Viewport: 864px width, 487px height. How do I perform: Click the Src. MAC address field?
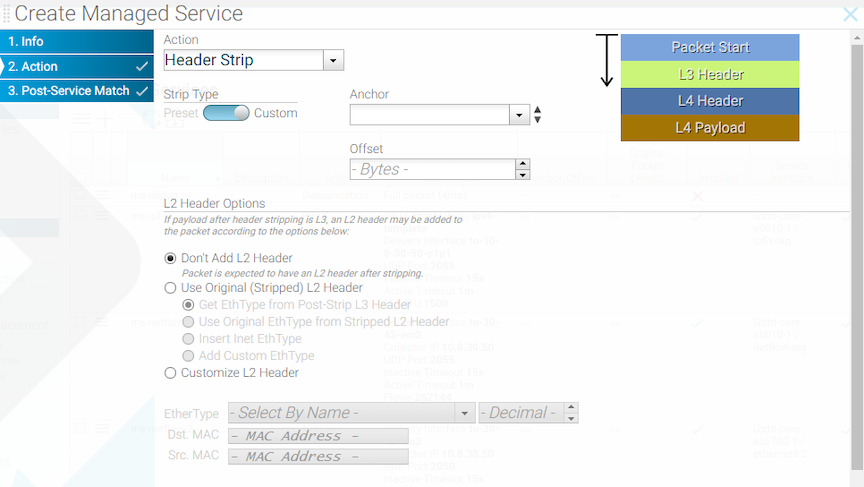318,457
